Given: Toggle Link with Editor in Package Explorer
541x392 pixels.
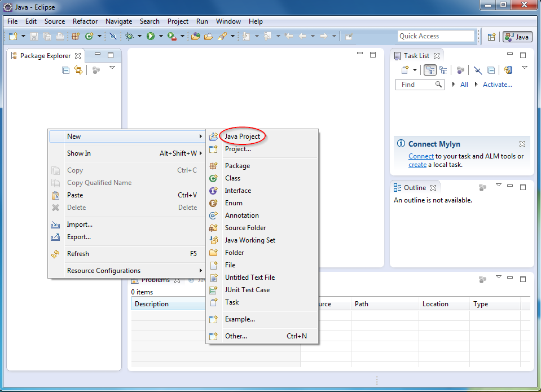Looking at the screenshot, I should tap(78, 70).
